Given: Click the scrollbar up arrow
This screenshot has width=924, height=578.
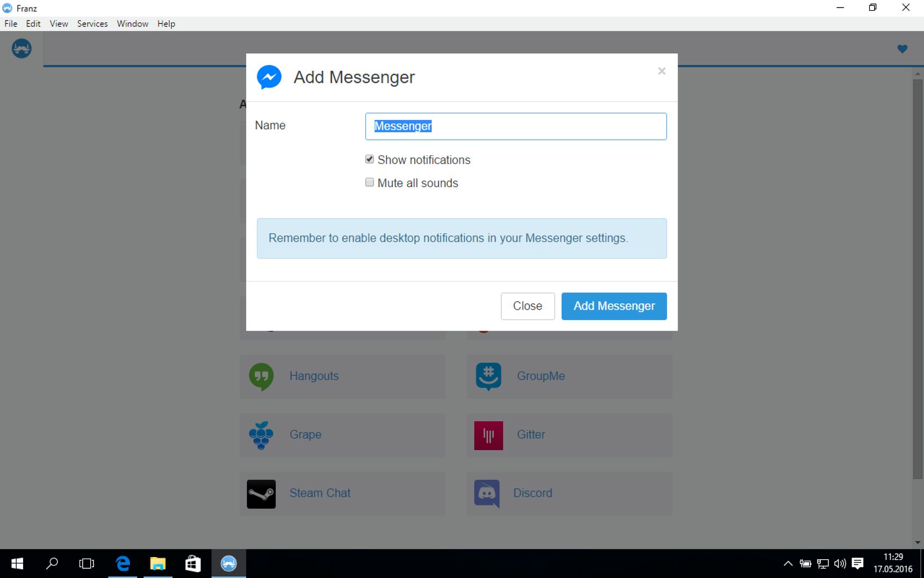Looking at the screenshot, I should coord(918,74).
